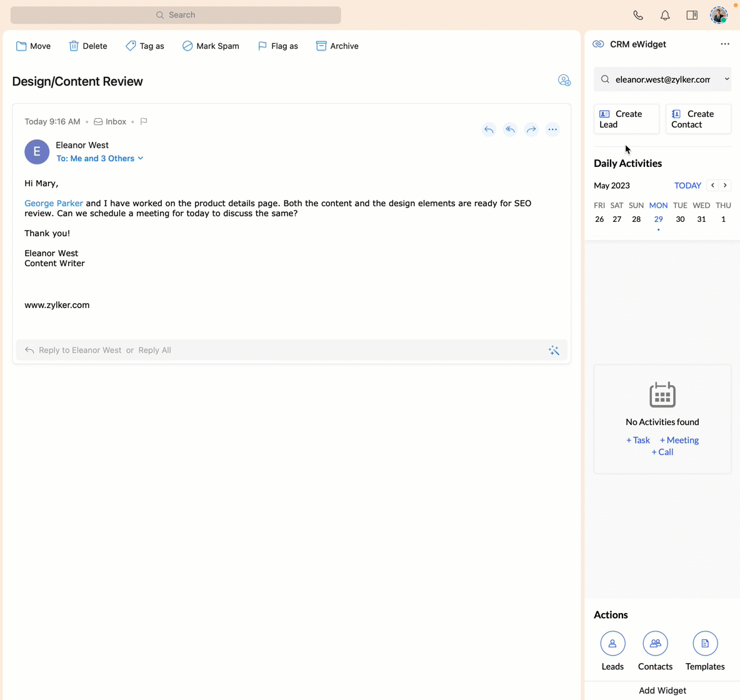Click the Reply All double-arrow icon
The height and width of the screenshot is (700, 740).
click(x=510, y=129)
